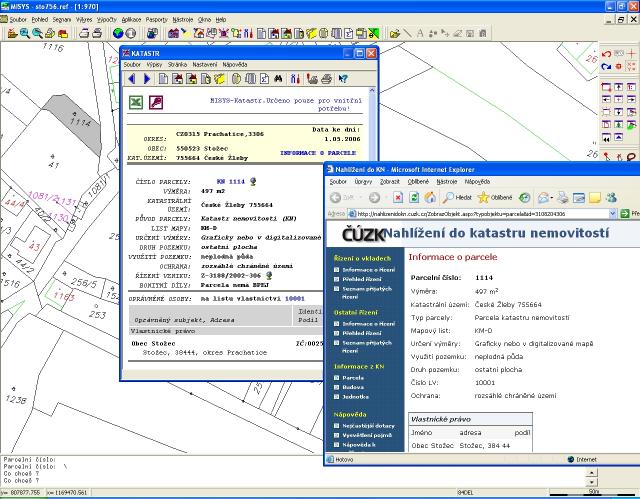Click the gray shaded parcel 1114 on the map
This screenshot has width=640, height=499.
coord(77,121)
